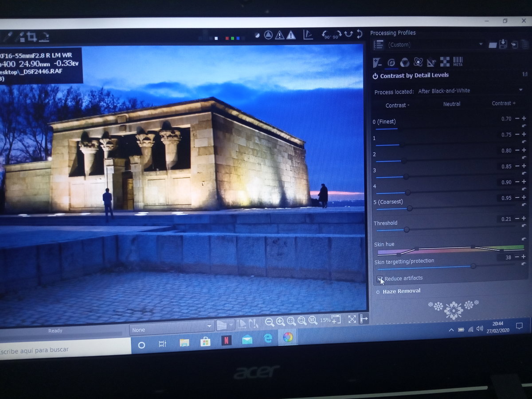Toggle Contrast by Detail Levels power button

coord(375,76)
